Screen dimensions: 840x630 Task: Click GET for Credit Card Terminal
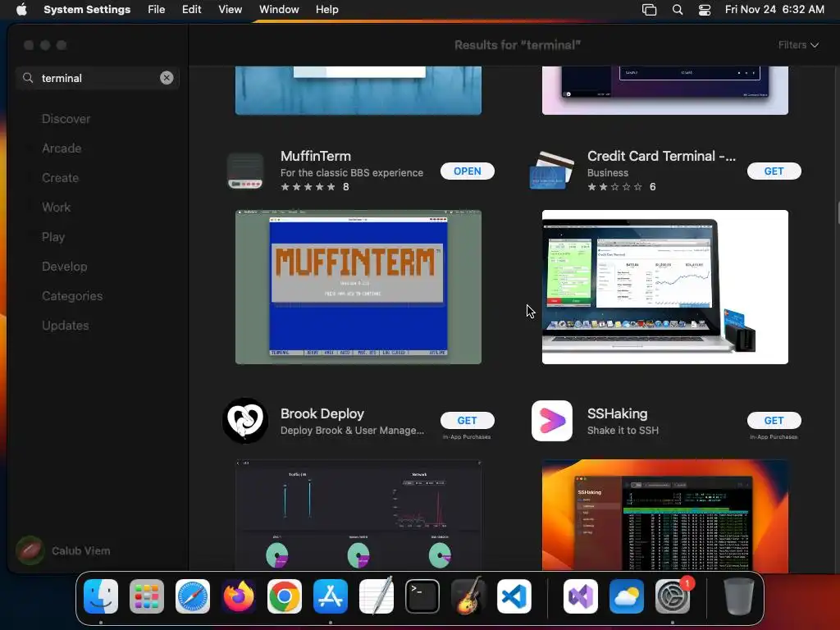tap(774, 171)
